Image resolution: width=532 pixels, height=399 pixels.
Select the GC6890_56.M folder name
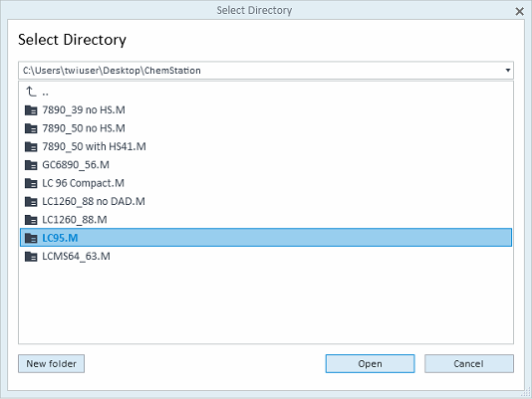[76, 165]
